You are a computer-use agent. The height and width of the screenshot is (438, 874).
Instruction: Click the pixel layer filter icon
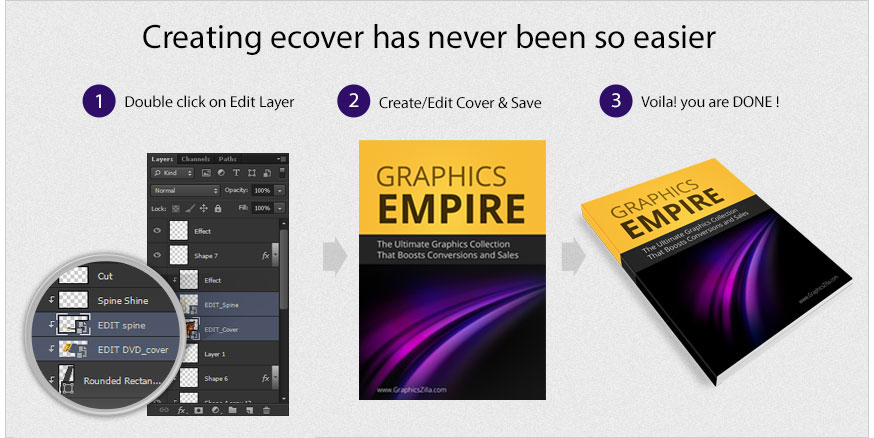206,173
